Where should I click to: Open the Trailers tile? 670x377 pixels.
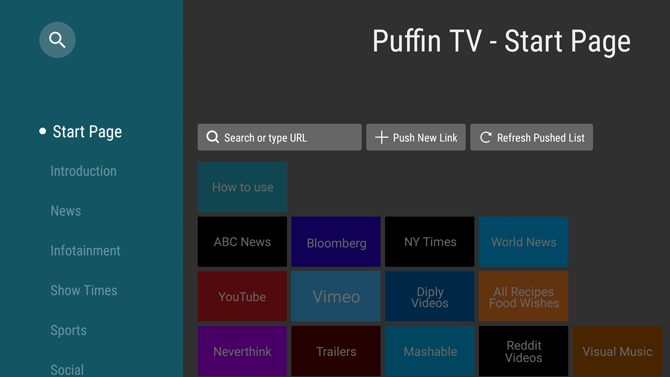[336, 351]
